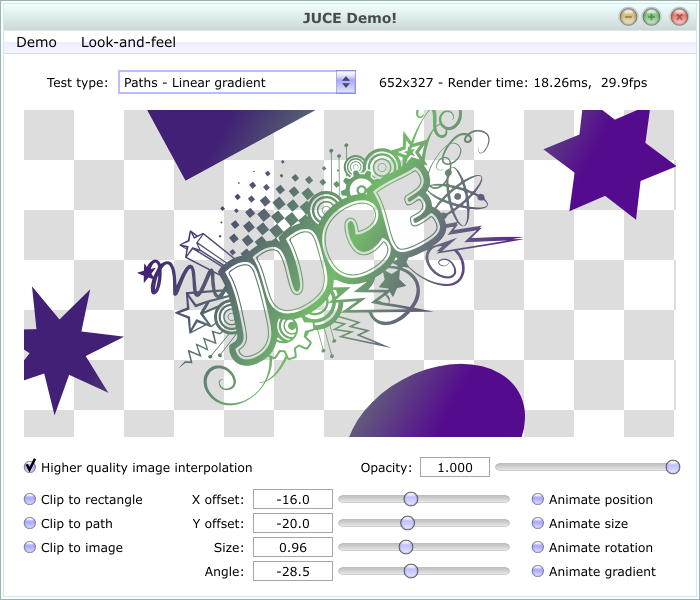Click the 'JUCE Demo!' window title
This screenshot has width=700, height=600.
coord(350,18)
